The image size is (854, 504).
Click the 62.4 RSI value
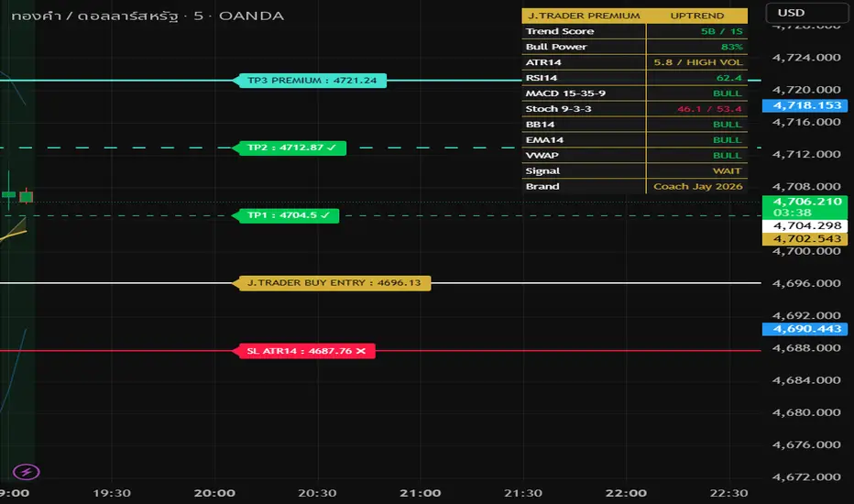(729, 78)
